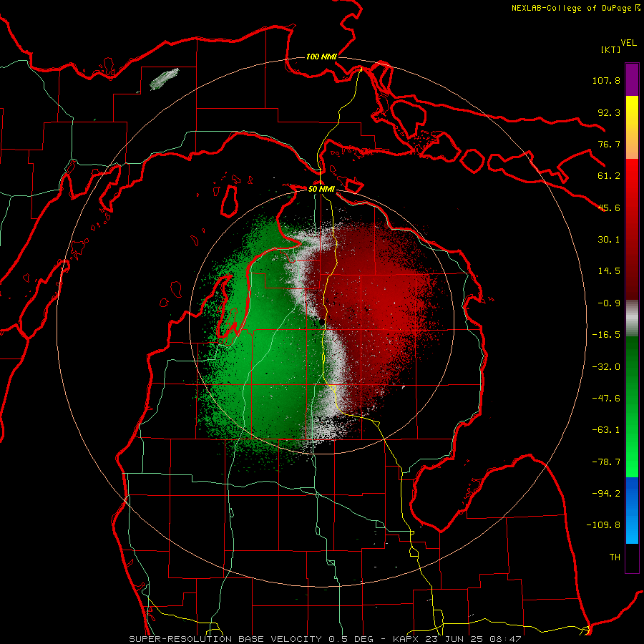Pick the blue segment of the color bar
Image resolution: width=644 pixels, height=644 pixels.
point(632,510)
